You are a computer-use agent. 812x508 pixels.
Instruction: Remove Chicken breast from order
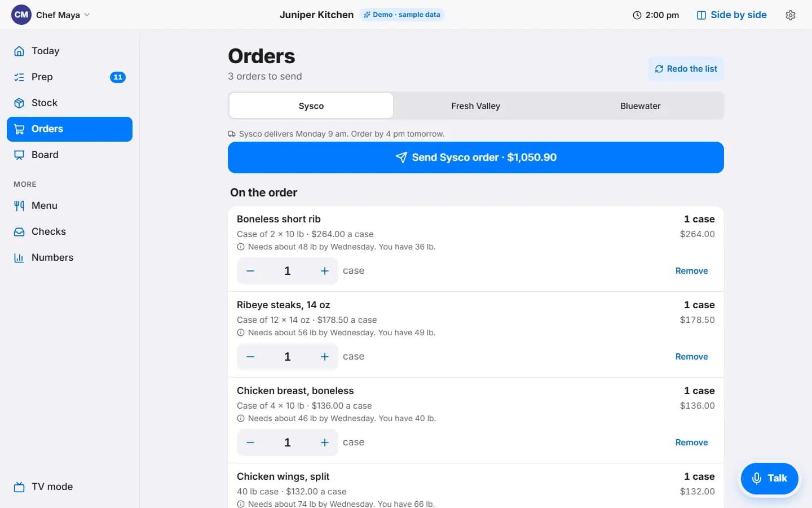[x=691, y=443]
